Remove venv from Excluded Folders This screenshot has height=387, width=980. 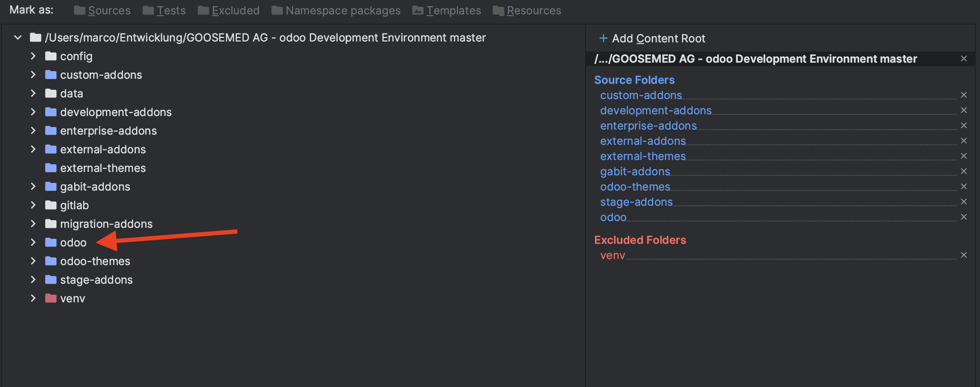[x=964, y=254]
